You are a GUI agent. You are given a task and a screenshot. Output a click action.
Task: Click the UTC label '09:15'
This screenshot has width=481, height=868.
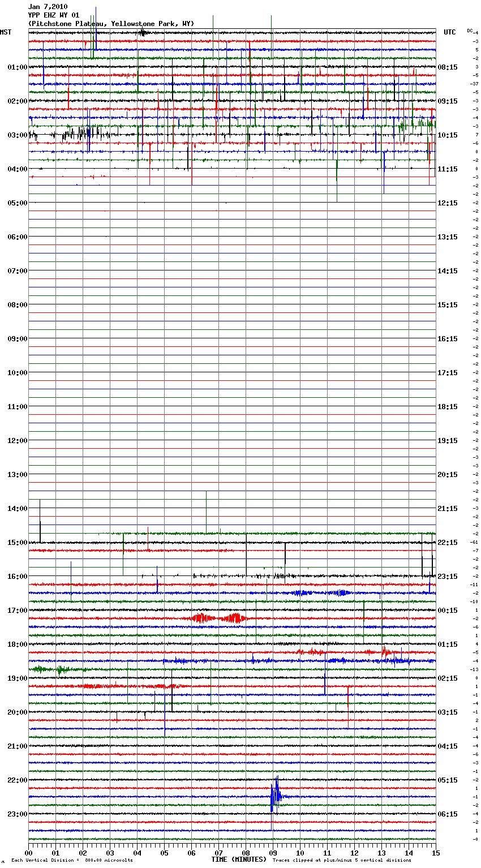pos(448,101)
